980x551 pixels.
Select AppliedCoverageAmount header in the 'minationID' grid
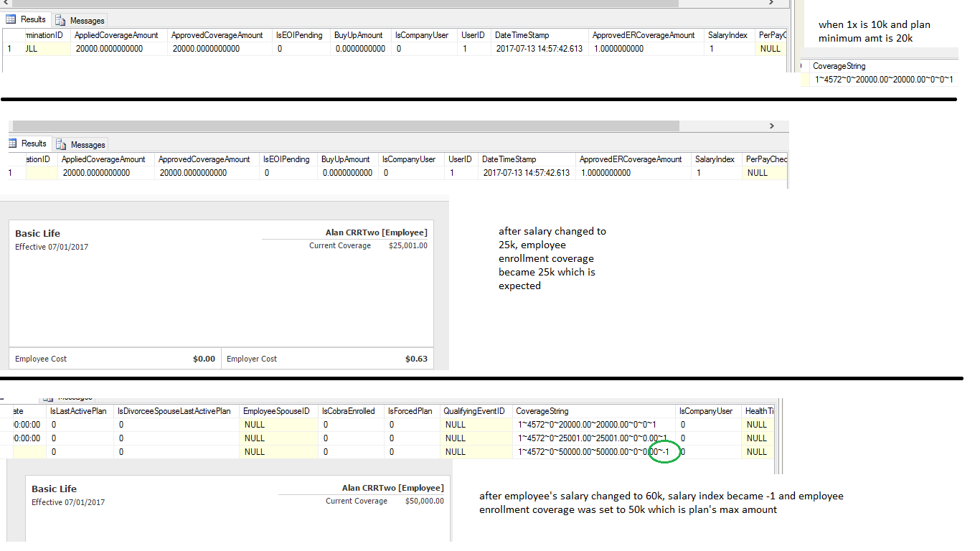(119, 35)
